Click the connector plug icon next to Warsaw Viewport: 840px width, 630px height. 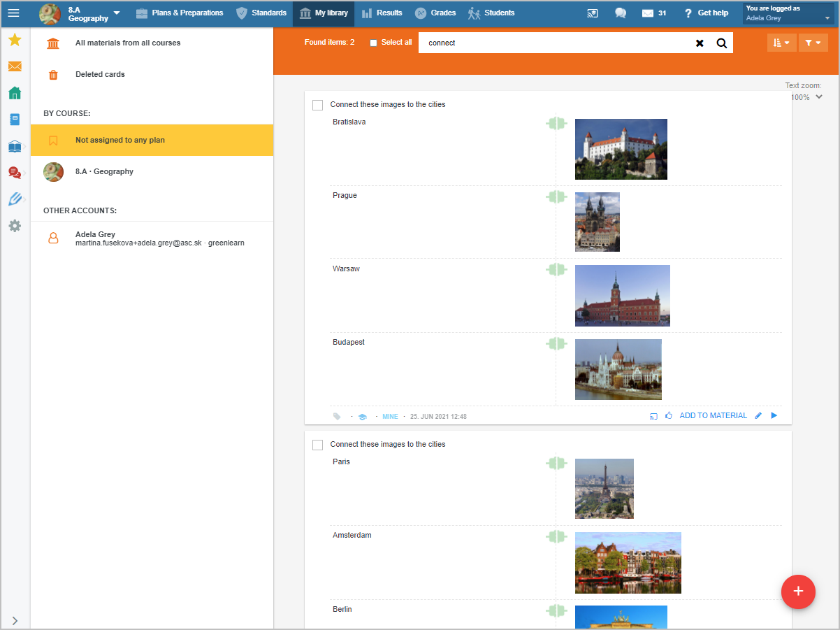tap(556, 270)
